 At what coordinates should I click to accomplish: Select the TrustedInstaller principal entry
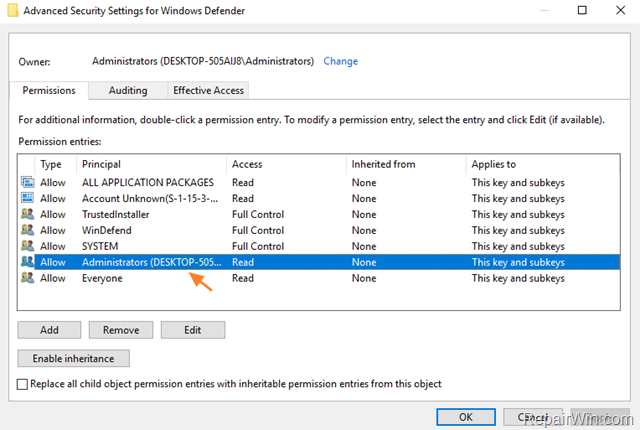(x=116, y=214)
